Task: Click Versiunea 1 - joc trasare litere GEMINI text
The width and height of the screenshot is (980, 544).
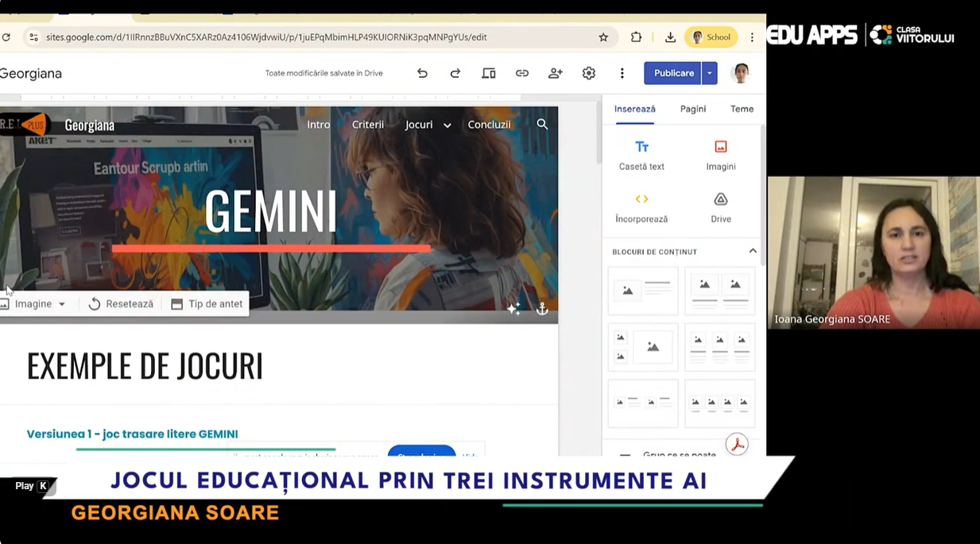Action: point(132,434)
